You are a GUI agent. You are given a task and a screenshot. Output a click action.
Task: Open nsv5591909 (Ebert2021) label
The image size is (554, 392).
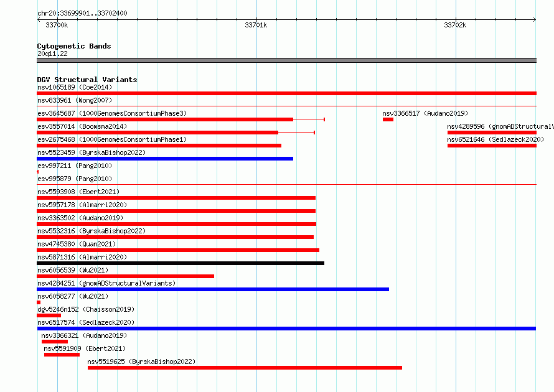[85, 348]
